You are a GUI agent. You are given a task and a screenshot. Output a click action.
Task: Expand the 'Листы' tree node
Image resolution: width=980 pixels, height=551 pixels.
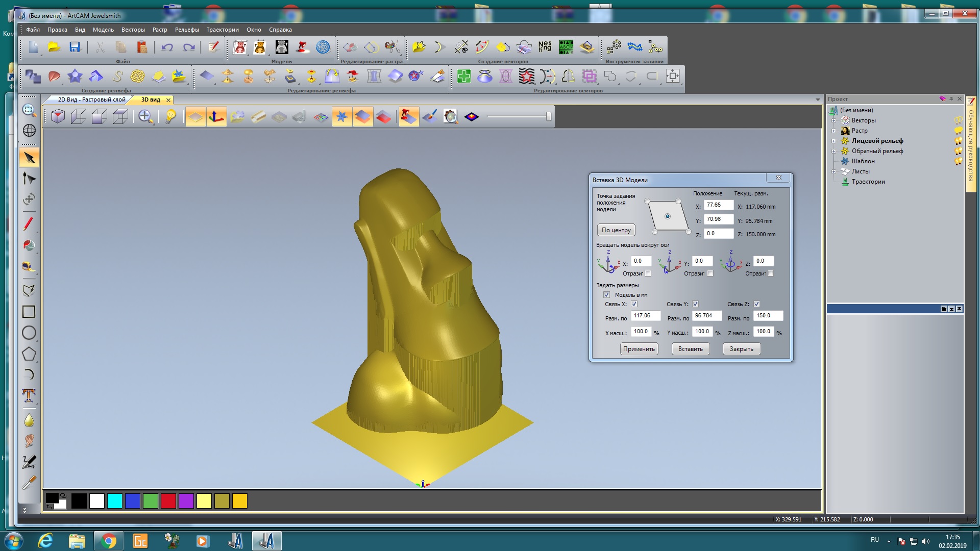834,172
